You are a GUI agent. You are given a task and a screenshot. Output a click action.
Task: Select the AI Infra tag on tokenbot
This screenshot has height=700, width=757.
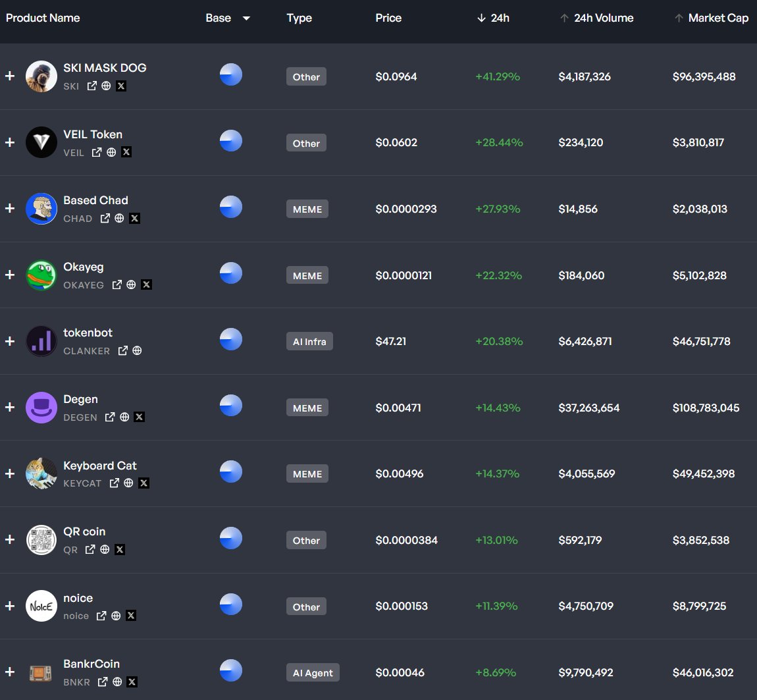[x=309, y=342]
